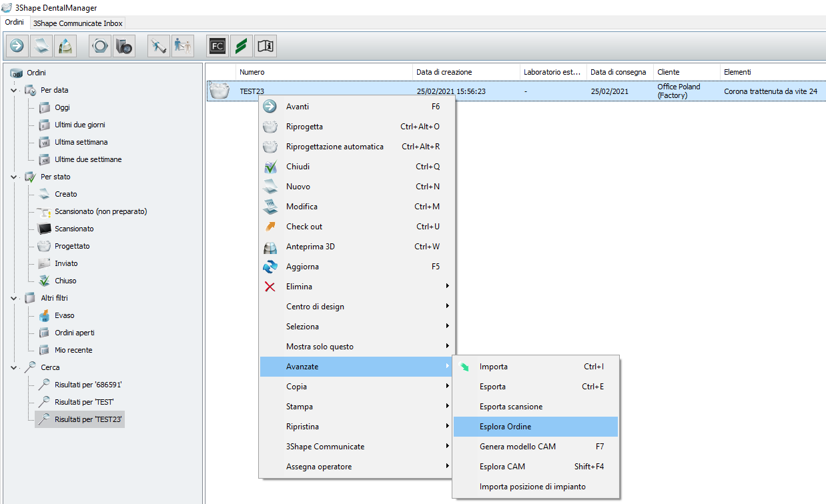
Task: Click the Avanti arrow toolbar button
Action: tap(17, 46)
